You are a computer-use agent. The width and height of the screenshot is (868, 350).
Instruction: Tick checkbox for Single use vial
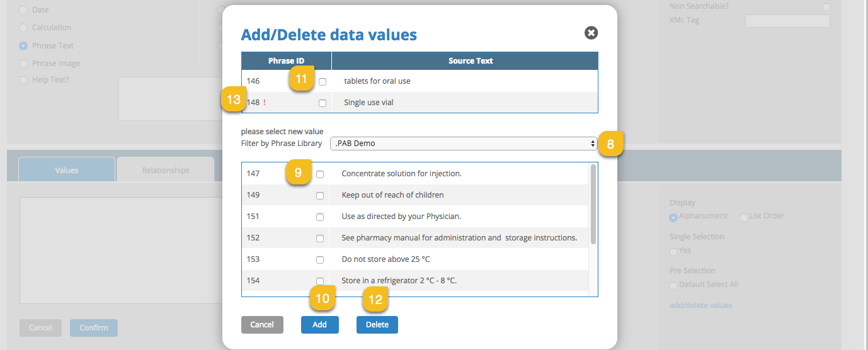pyautogui.click(x=323, y=103)
